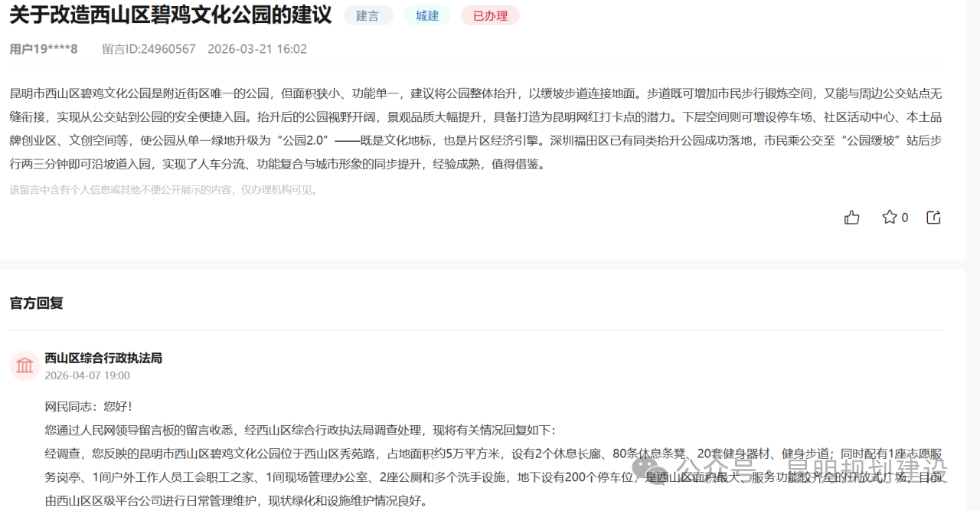
Task: Click the thumbs-up like icon
Action: [851, 218]
